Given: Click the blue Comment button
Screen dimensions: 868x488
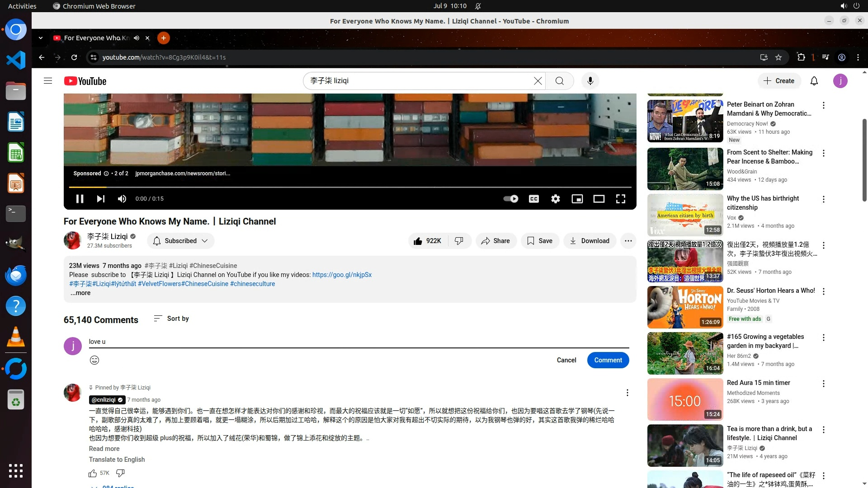Looking at the screenshot, I should [x=608, y=360].
